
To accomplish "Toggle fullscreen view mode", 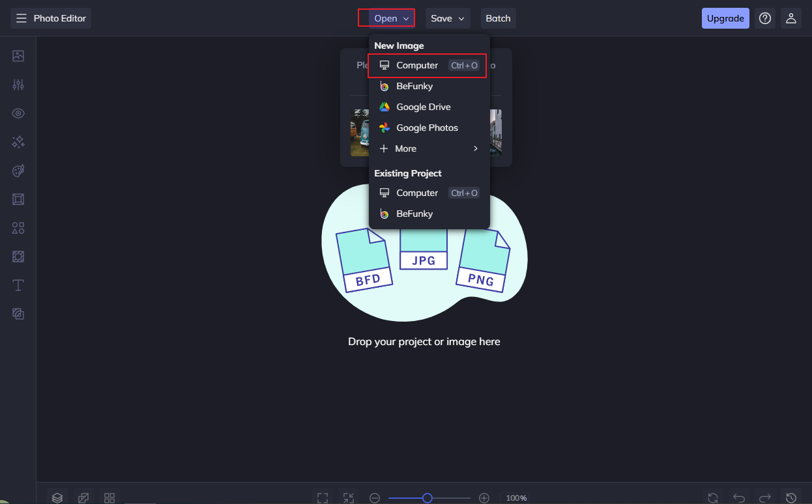I will 322,497.
